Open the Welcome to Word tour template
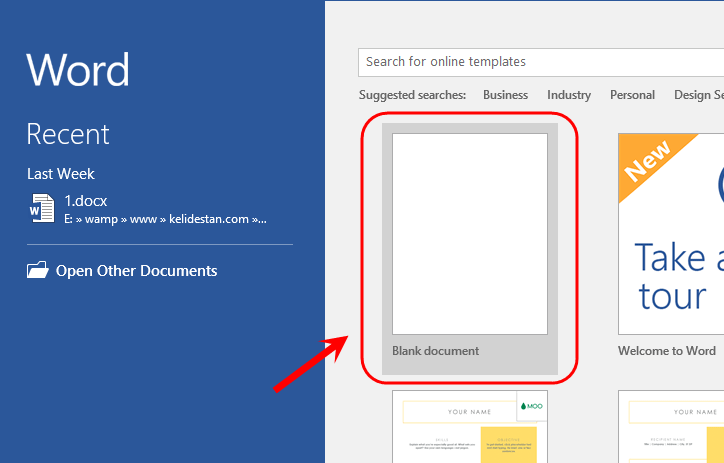 [x=671, y=234]
